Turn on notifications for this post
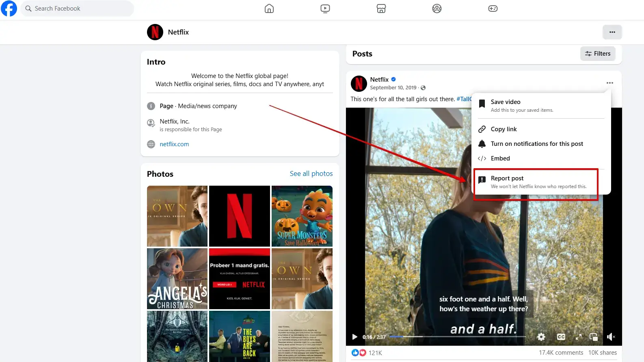Viewport: 644px width, 362px height. (x=540, y=144)
